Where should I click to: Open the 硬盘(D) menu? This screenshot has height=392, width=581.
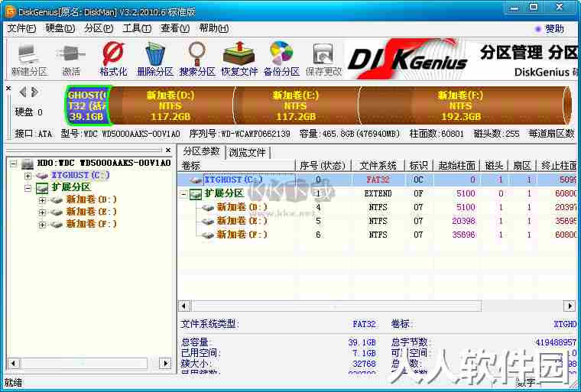[60, 28]
